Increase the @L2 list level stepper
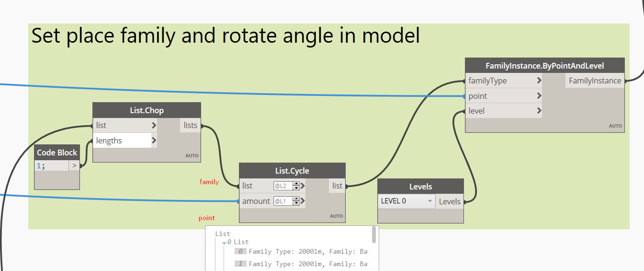Screen dimensions: 644x271 pyautogui.click(x=296, y=184)
